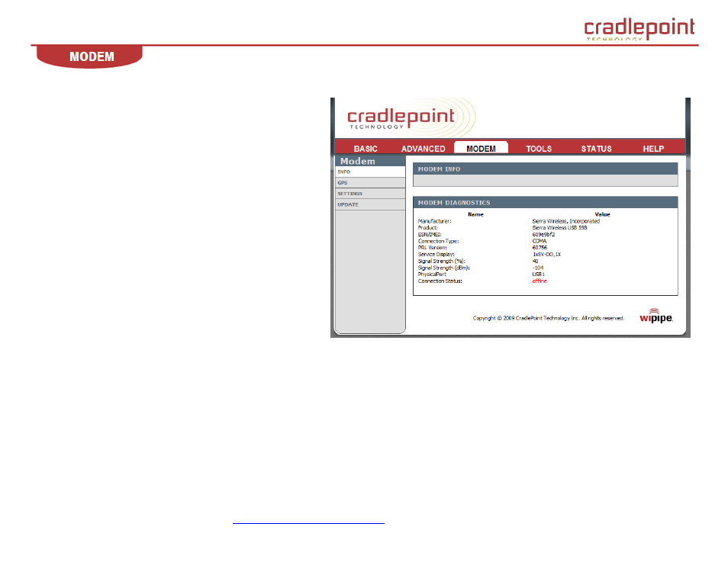
Task: Click the PRL Version: label
Action: (432, 248)
